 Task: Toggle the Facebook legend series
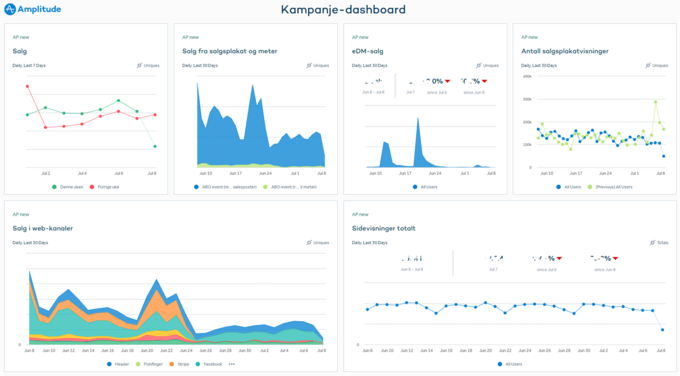(209, 364)
